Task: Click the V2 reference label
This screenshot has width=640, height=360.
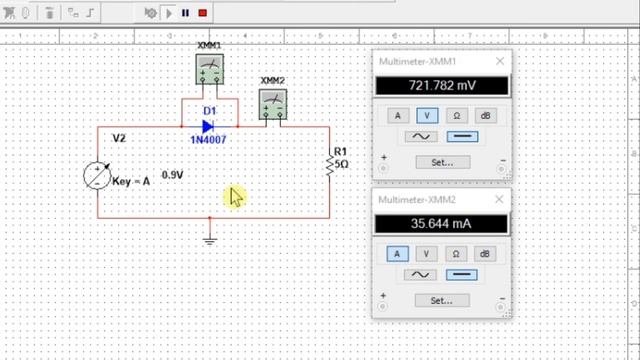Action: pyautogui.click(x=119, y=138)
